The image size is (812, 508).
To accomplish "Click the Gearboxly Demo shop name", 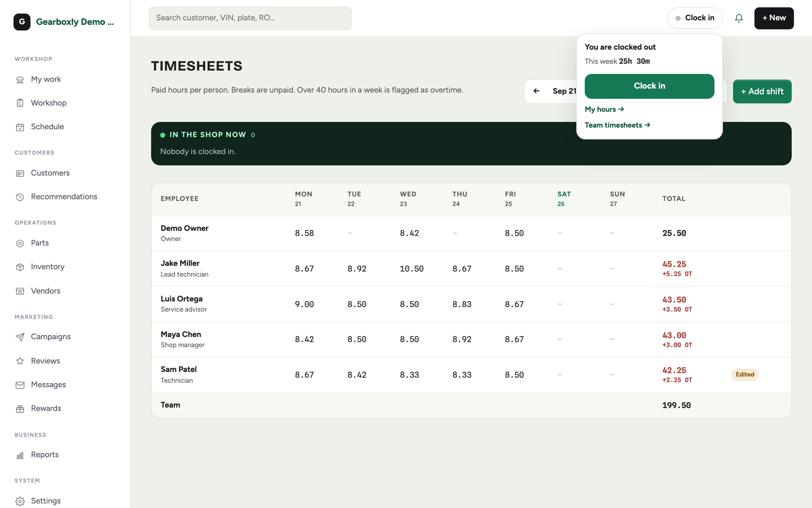I will pyautogui.click(x=75, y=22).
